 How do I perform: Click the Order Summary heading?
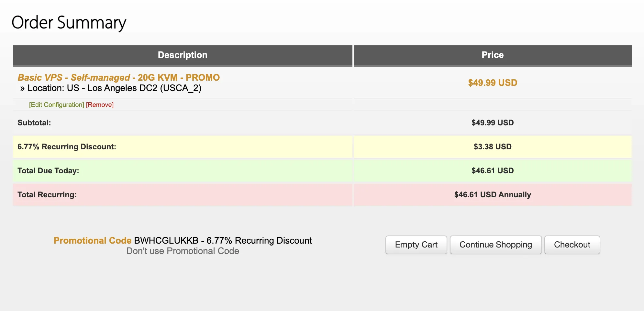click(x=69, y=23)
